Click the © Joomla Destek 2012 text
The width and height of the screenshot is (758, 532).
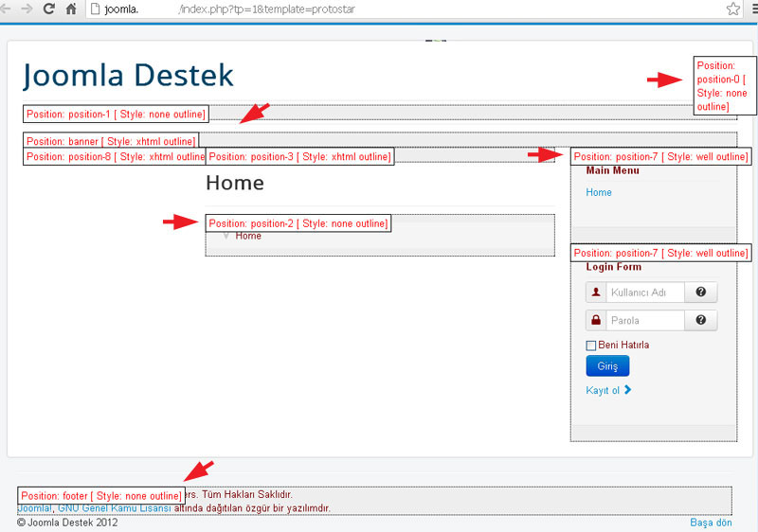tap(67, 523)
